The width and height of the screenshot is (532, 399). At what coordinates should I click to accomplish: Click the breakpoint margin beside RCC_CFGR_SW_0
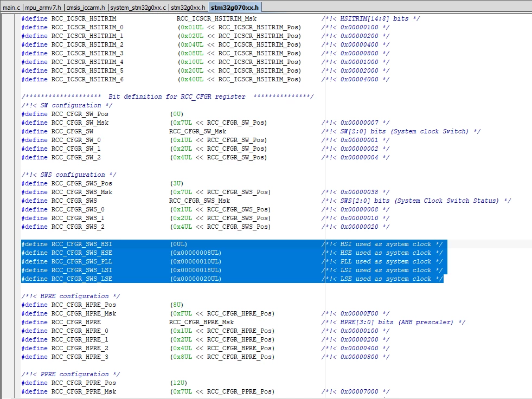7,140
